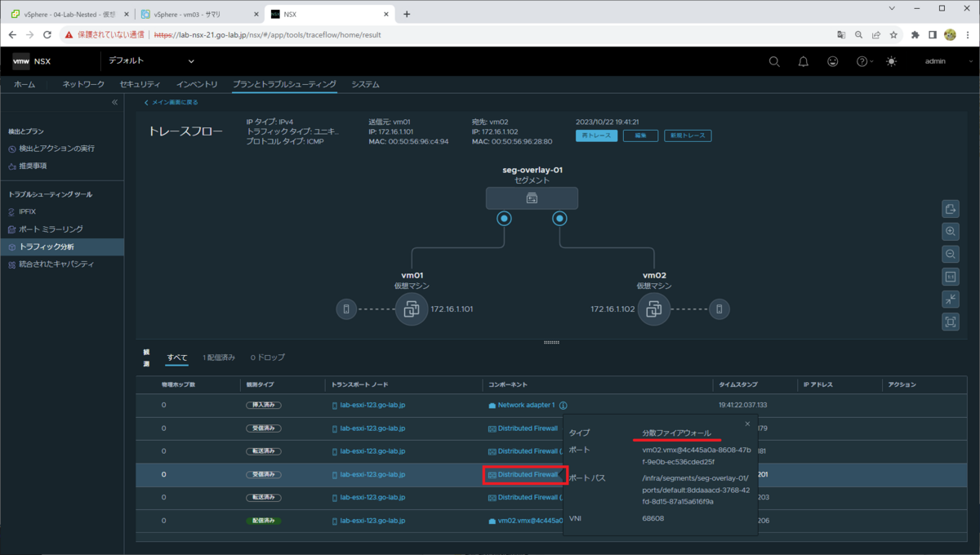Click the 編集 button
Screen dimensions: 980x555
pyautogui.click(x=640, y=135)
